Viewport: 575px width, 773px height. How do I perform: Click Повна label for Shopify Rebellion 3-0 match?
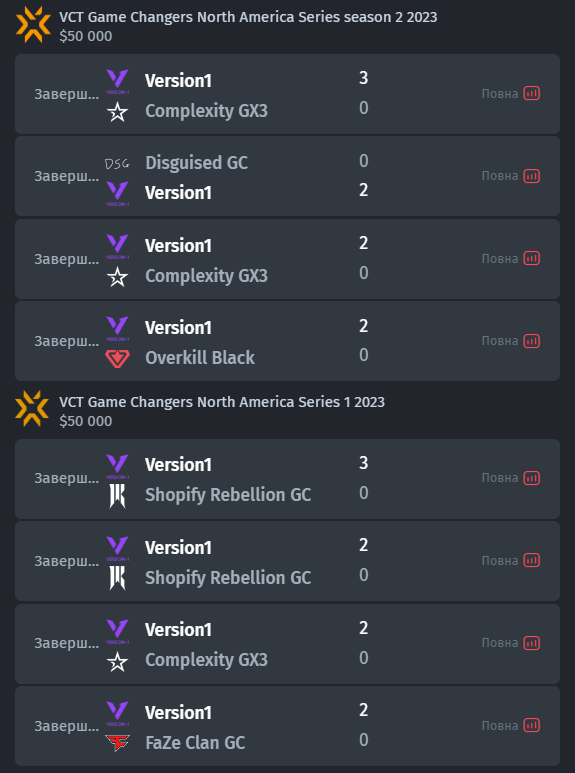point(500,478)
